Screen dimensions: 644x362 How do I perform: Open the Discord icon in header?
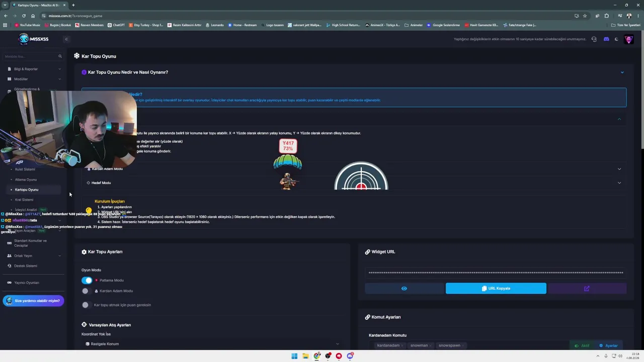(x=606, y=39)
